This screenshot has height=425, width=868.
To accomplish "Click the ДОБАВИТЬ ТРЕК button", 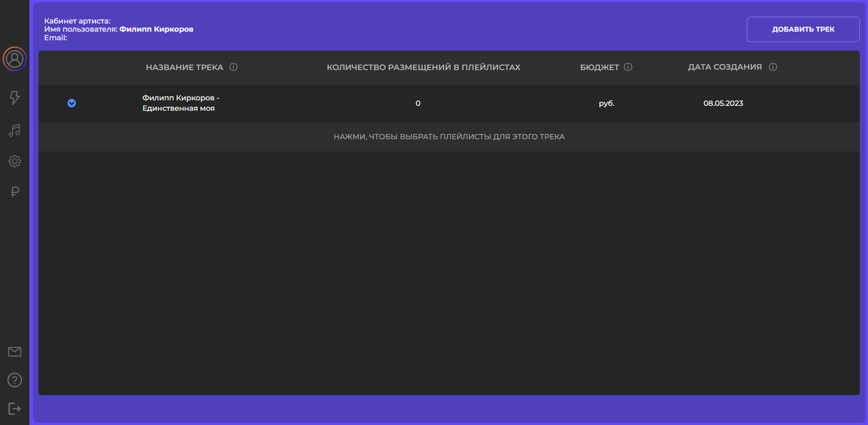I will [803, 29].
